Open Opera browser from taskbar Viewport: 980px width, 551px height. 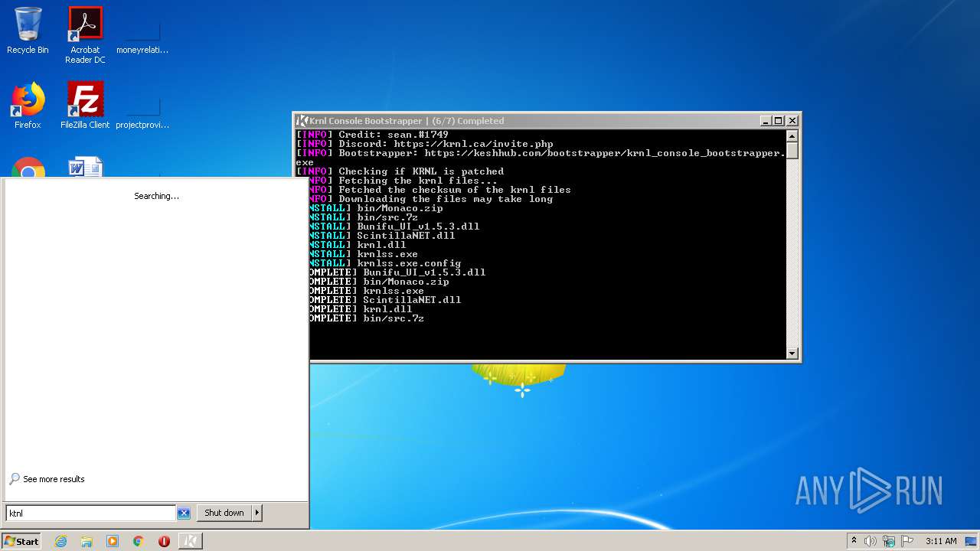164,541
